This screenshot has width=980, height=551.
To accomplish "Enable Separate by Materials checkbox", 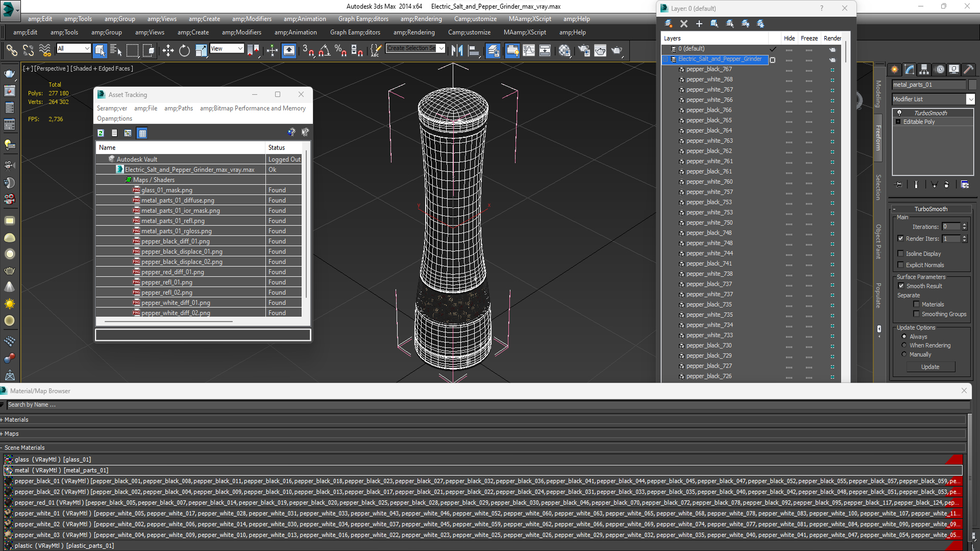I will point(916,304).
